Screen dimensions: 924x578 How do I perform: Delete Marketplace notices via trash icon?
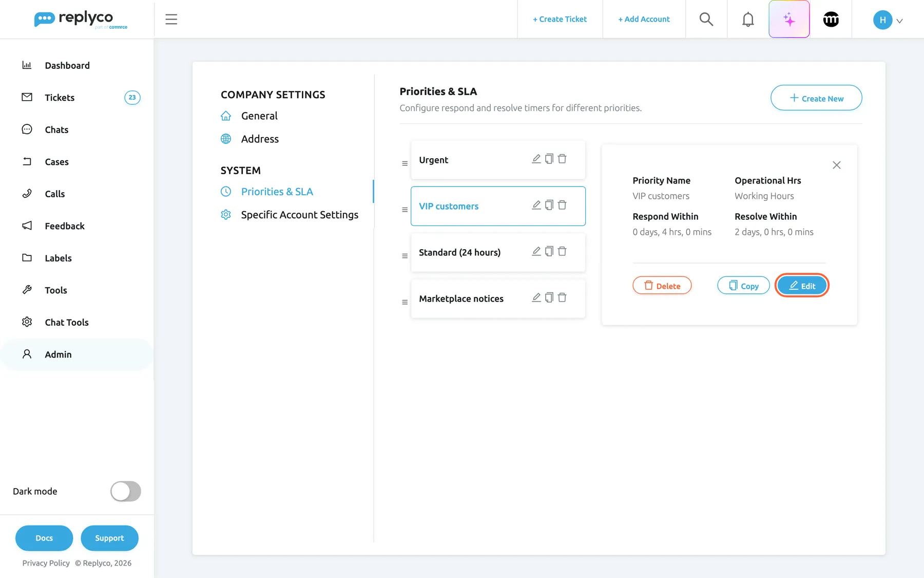[x=562, y=297]
